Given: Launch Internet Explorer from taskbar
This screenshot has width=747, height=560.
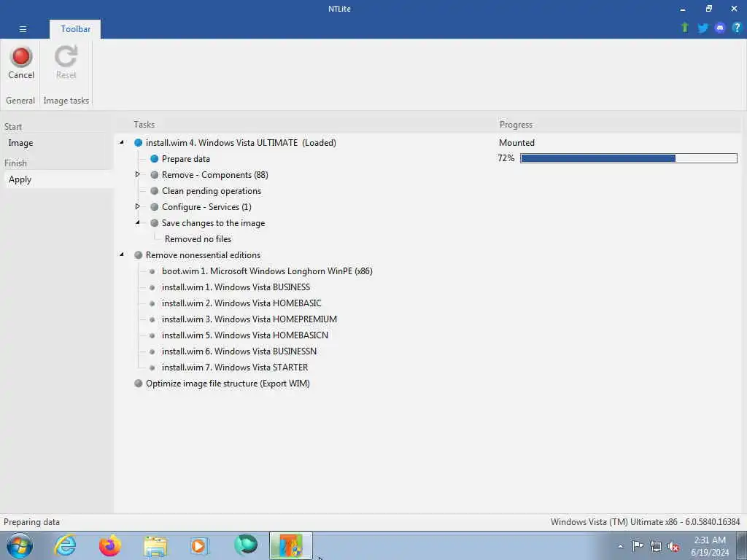Looking at the screenshot, I should pyautogui.click(x=65, y=545).
